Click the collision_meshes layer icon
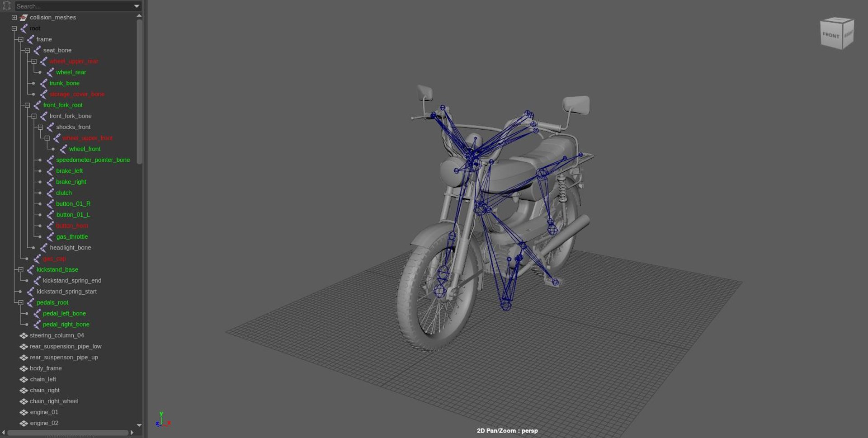The image size is (868, 438). point(24,18)
